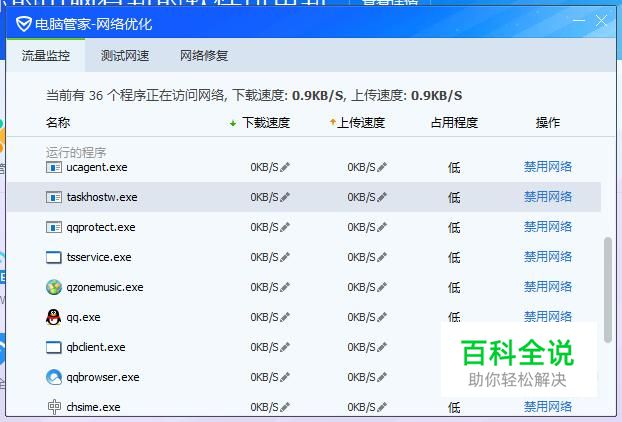Edit download speed limit for ucagent.exe
Image resolution: width=622 pixels, height=422 pixels.
(285, 167)
